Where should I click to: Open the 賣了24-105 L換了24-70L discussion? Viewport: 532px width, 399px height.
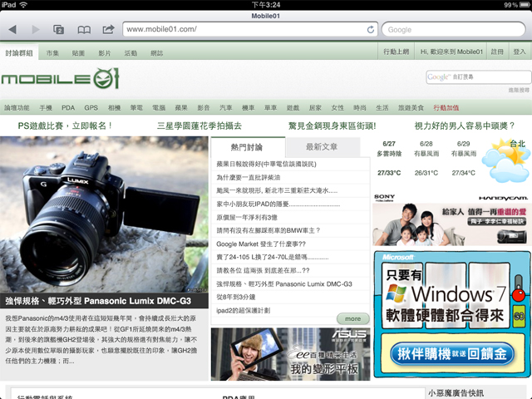click(x=273, y=257)
